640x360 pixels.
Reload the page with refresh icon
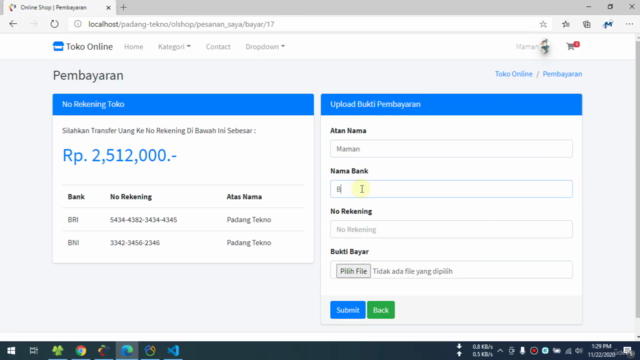pos(54,24)
